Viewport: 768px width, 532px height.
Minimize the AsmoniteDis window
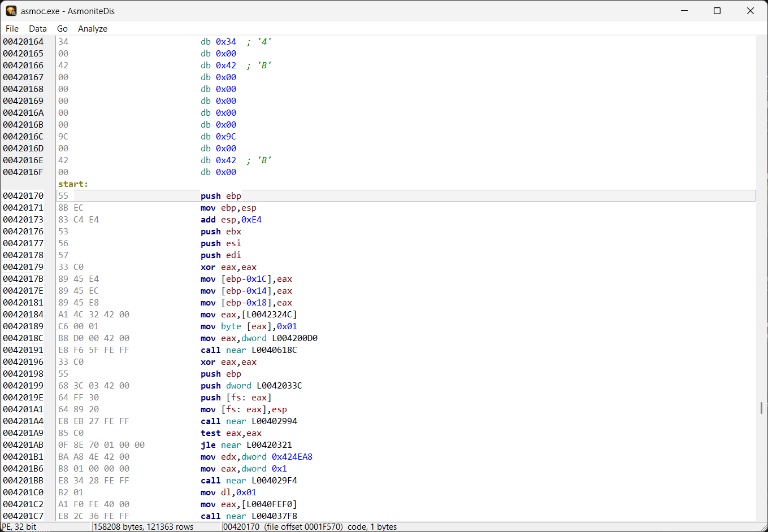click(x=685, y=11)
